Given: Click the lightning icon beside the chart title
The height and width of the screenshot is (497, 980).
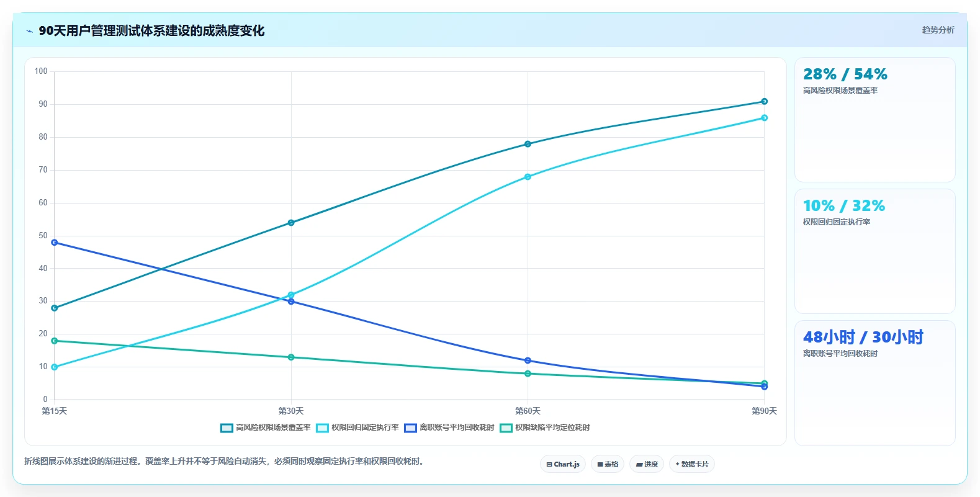Looking at the screenshot, I should [x=29, y=31].
